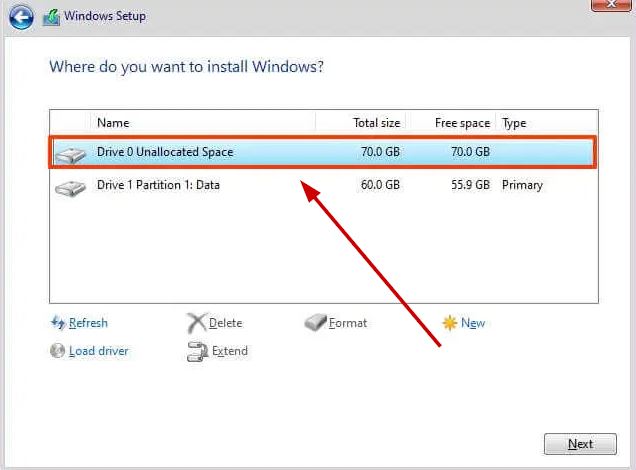Click the Refresh link text
Screen dimensions: 636x470
click(88, 323)
